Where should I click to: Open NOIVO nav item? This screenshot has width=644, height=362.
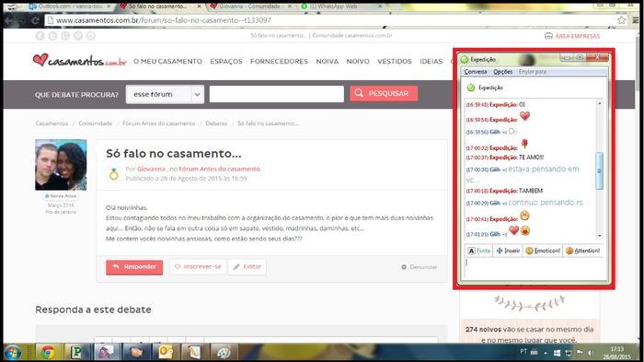358,62
